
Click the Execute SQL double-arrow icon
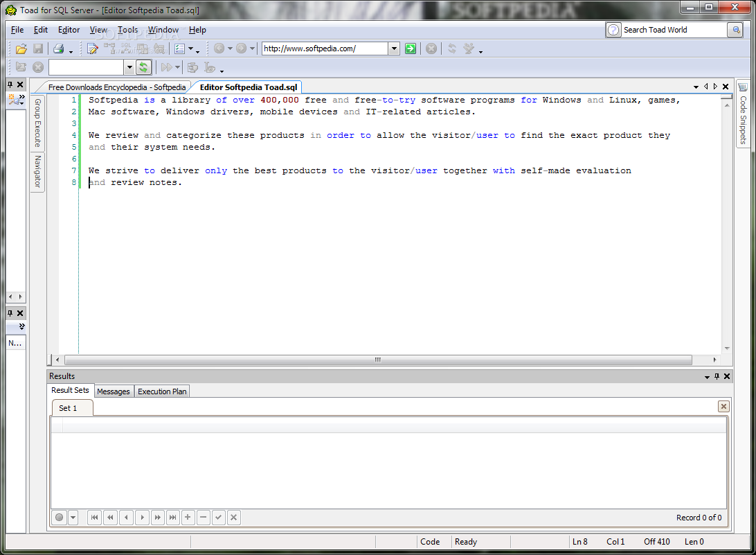click(166, 67)
